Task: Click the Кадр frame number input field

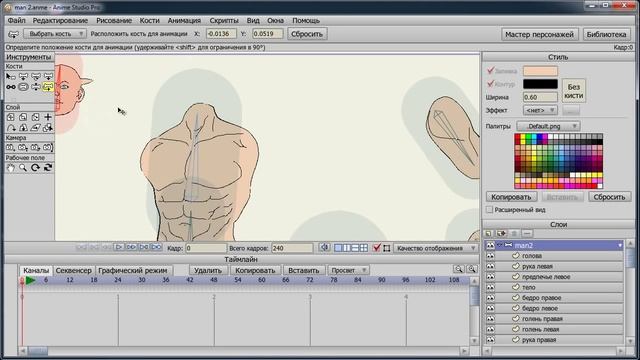Action: (206, 248)
